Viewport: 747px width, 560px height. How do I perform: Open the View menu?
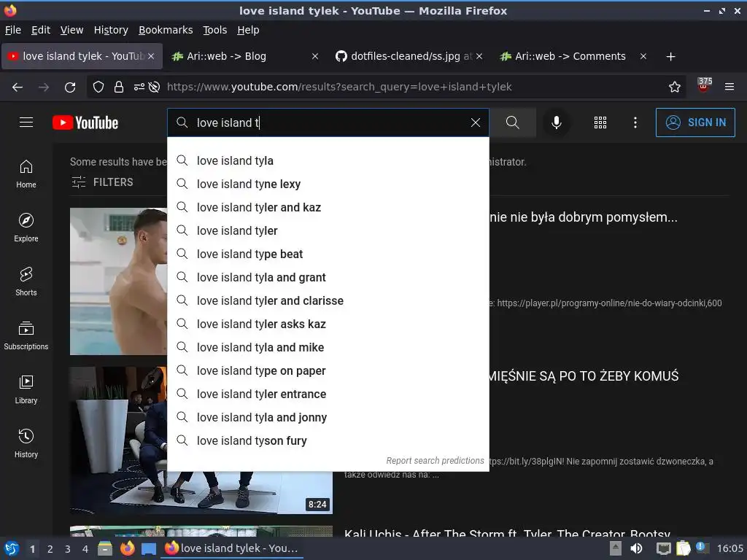72,30
